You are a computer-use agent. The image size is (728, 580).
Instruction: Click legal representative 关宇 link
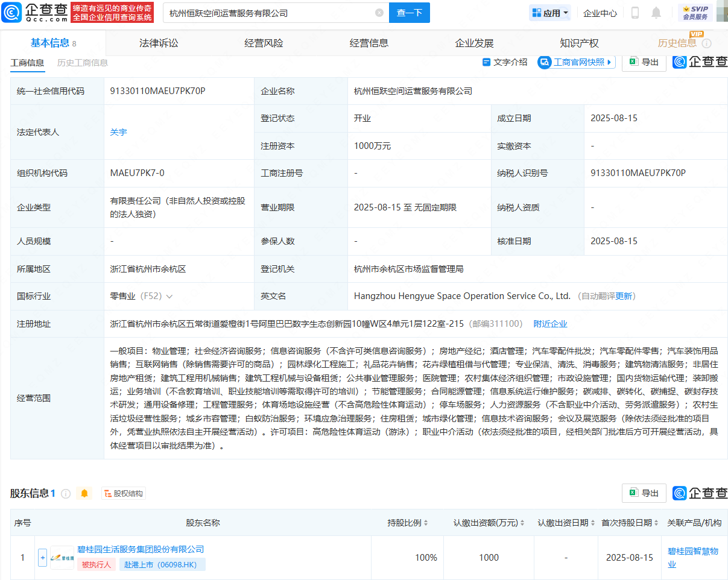(x=119, y=132)
